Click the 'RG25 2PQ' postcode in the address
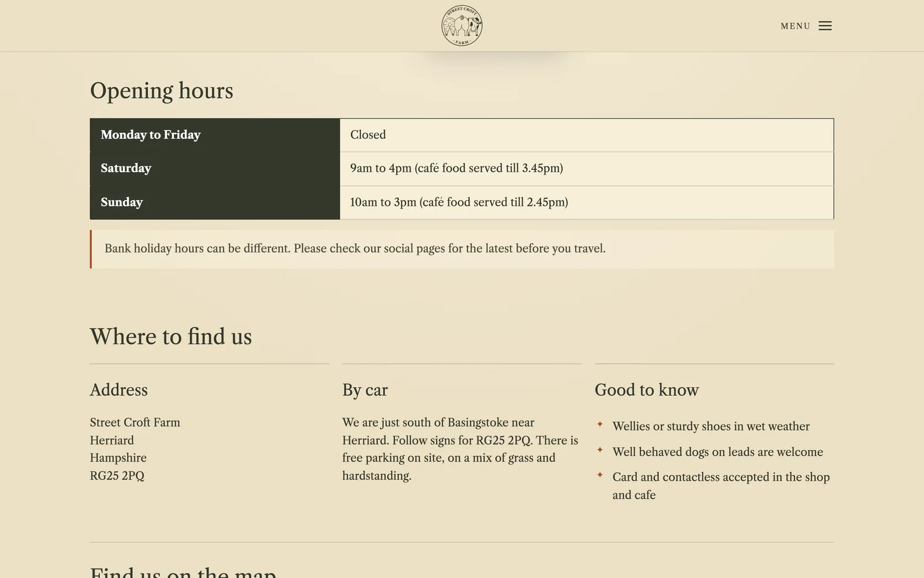The width and height of the screenshot is (924, 578). click(117, 476)
